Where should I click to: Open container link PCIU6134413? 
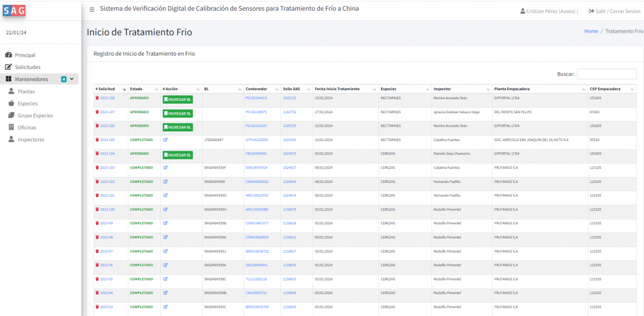click(256, 98)
